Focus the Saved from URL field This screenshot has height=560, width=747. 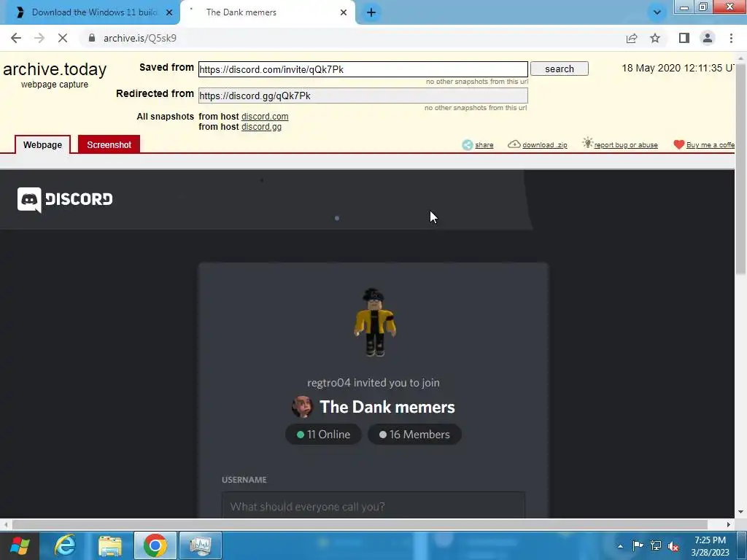(x=363, y=69)
